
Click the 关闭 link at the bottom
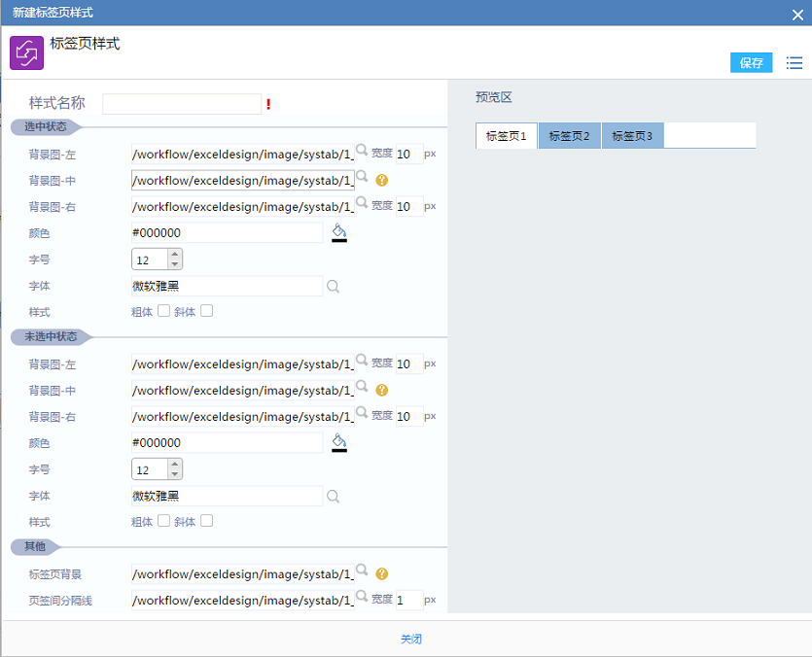pyautogui.click(x=411, y=640)
